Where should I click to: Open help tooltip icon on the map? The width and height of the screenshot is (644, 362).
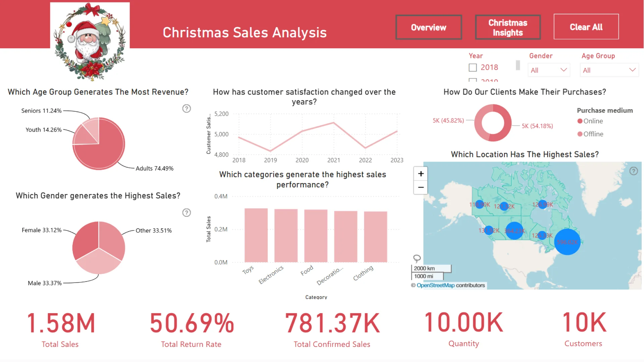click(633, 171)
